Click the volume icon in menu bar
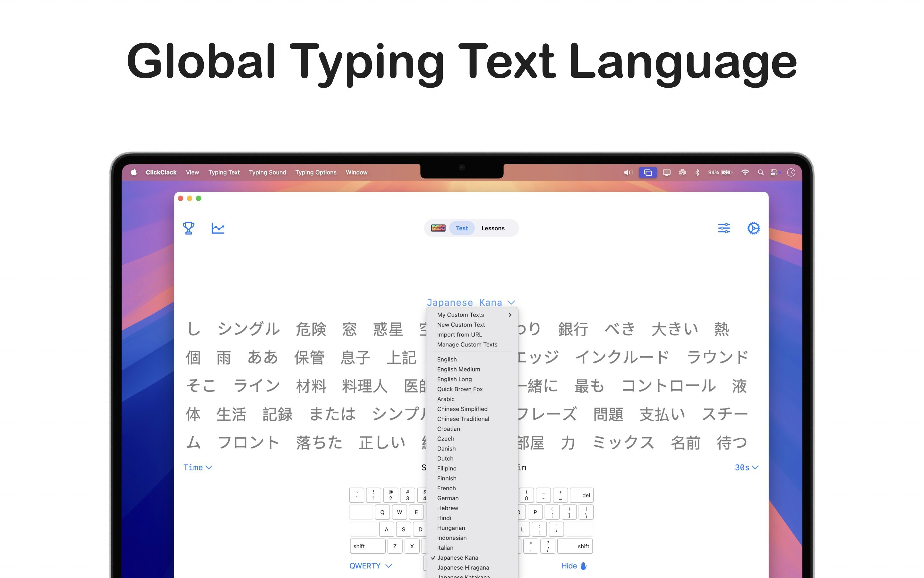 [628, 172]
